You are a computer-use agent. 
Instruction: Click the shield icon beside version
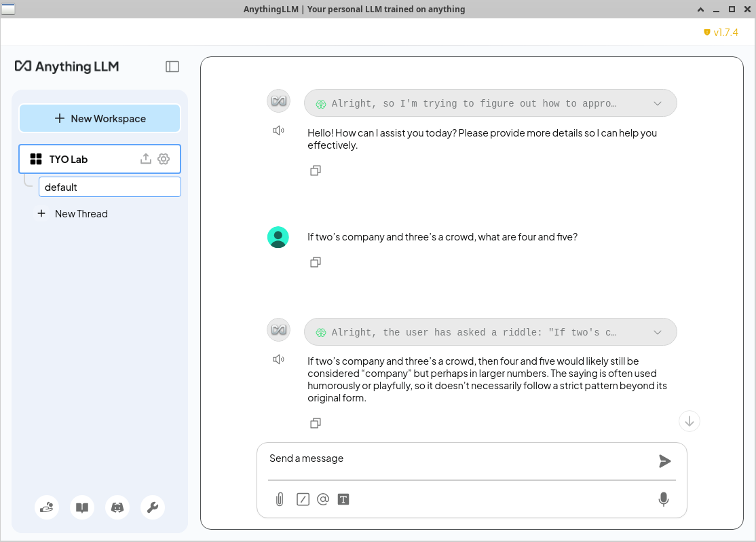(707, 33)
